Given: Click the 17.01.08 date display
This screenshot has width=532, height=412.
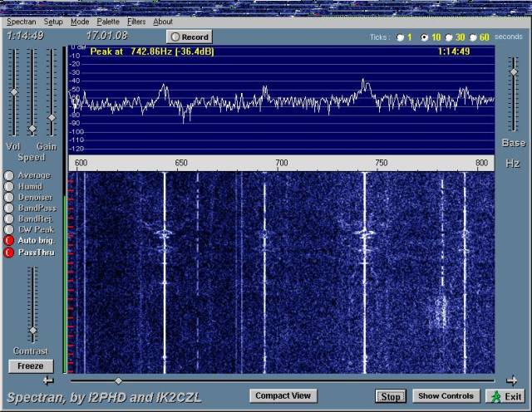Looking at the screenshot, I should click(106, 36).
